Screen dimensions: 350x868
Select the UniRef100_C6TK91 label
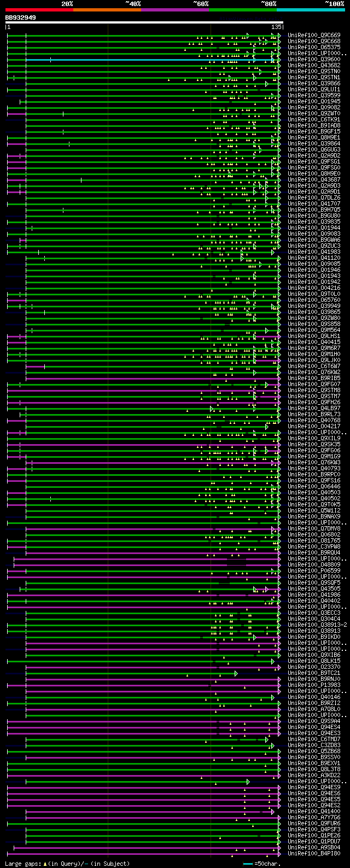(x=314, y=119)
